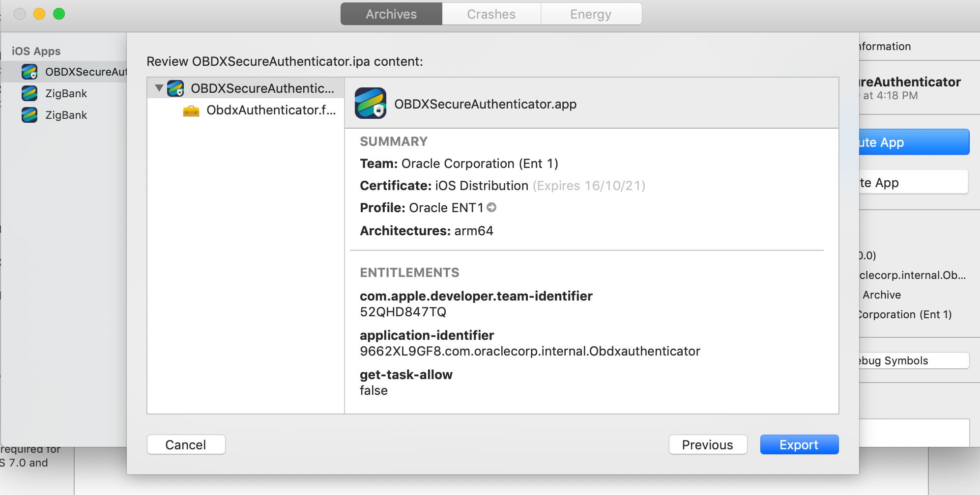Screen dimensions: 980x495
Task: Click the application-identifier entitlement key
Action: [427, 335]
